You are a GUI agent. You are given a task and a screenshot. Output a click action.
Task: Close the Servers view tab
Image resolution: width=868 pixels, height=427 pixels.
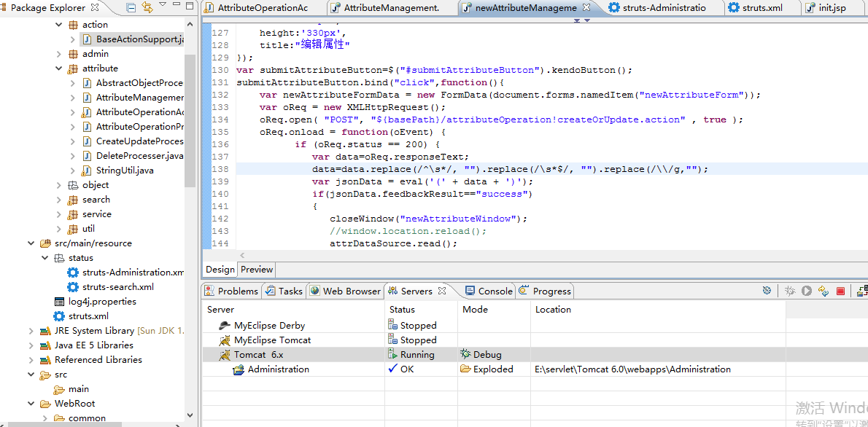442,291
